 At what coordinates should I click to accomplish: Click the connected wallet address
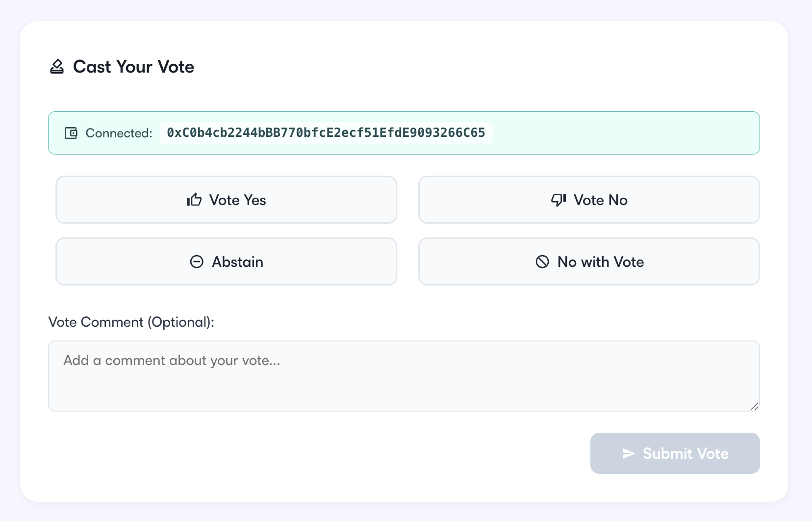(x=326, y=133)
